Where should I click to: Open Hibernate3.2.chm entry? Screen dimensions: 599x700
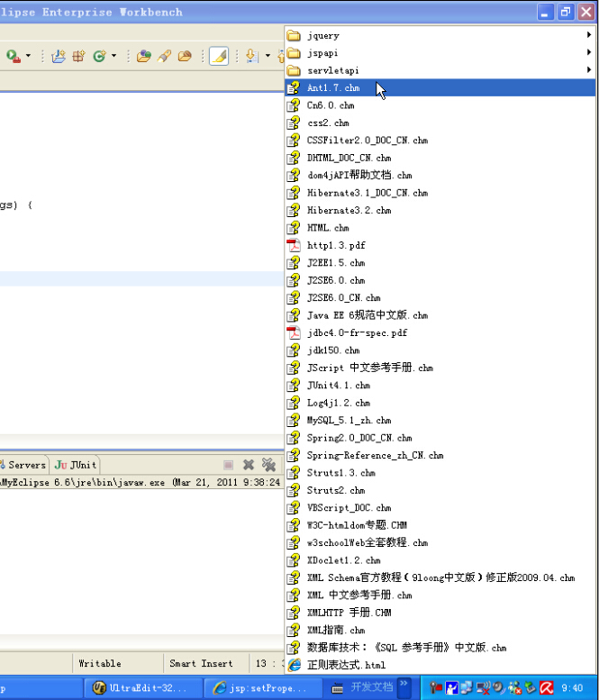pos(440,210)
